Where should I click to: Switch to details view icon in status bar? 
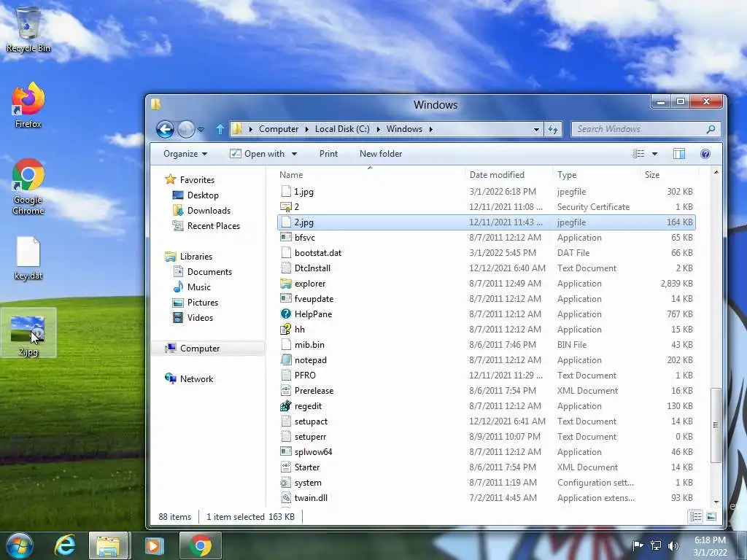pyautogui.click(x=695, y=517)
